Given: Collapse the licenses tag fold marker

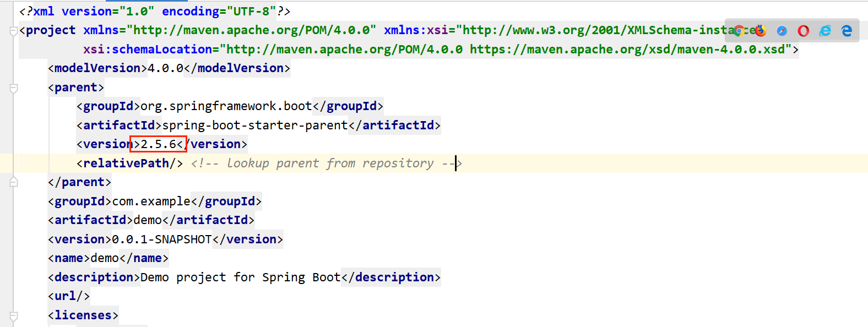Looking at the screenshot, I should [x=14, y=316].
